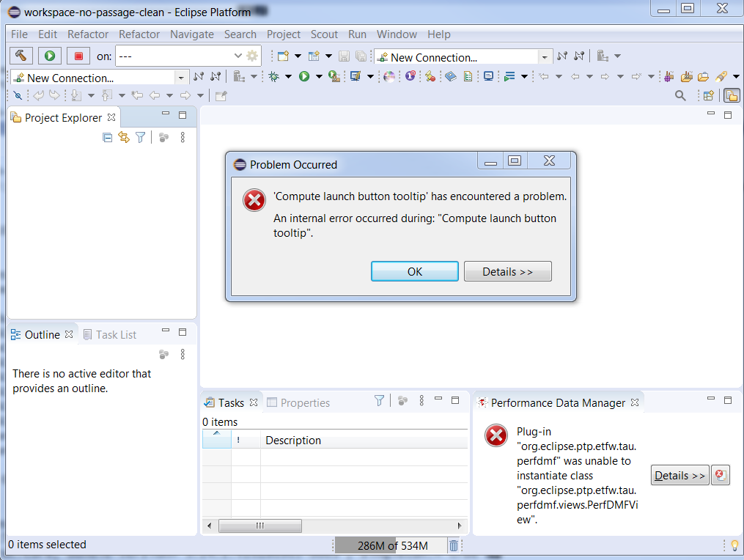Click the Tasks horizontal scrollbar thumb
Image resolution: width=744 pixels, height=560 pixels.
(260, 526)
